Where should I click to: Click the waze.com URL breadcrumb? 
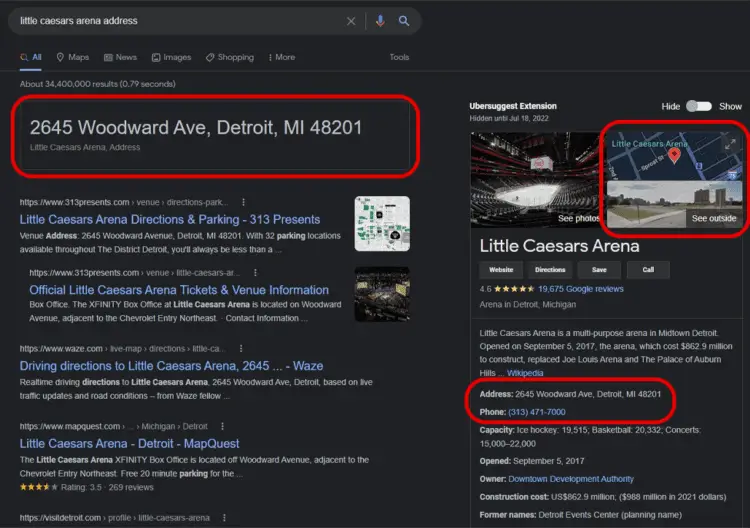122,349
